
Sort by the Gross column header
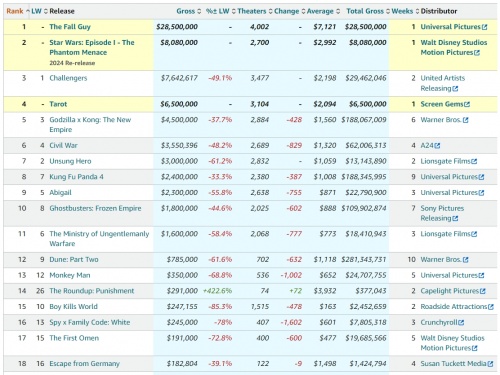click(x=186, y=11)
